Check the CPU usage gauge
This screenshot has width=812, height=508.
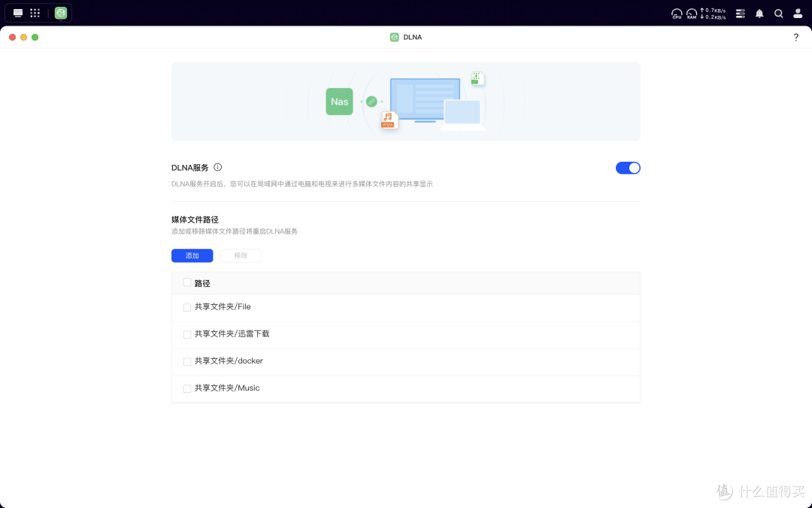[677, 14]
